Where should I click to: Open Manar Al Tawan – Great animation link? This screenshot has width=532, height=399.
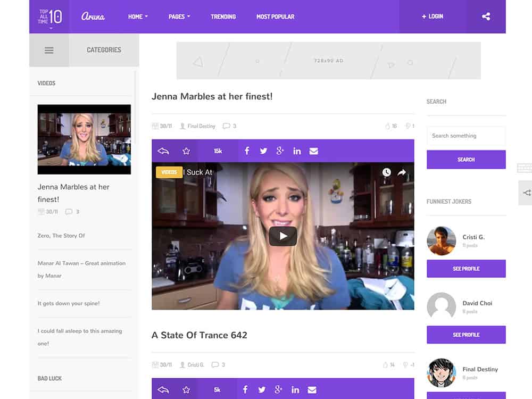point(81,269)
